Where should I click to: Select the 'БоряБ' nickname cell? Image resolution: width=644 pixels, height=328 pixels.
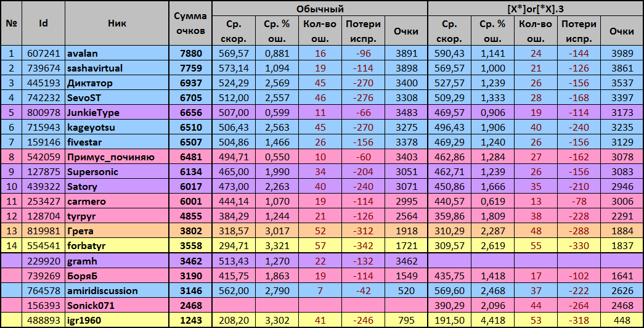coord(116,276)
